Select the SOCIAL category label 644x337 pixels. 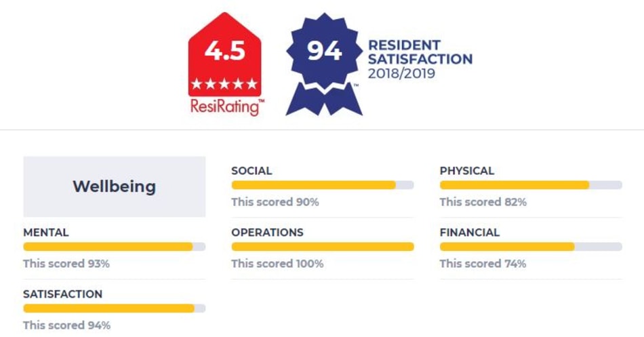(251, 171)
